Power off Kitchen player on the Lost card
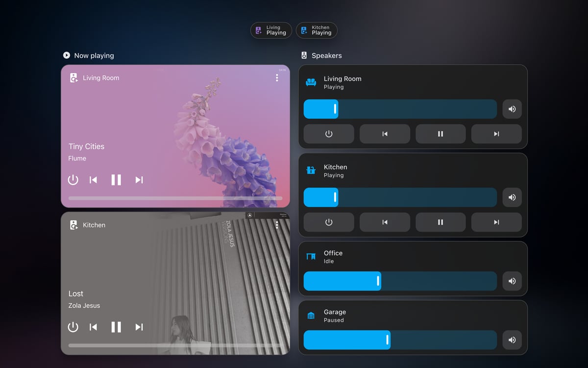The height and width of the screenshot is (368, 588). click(73, 327)
